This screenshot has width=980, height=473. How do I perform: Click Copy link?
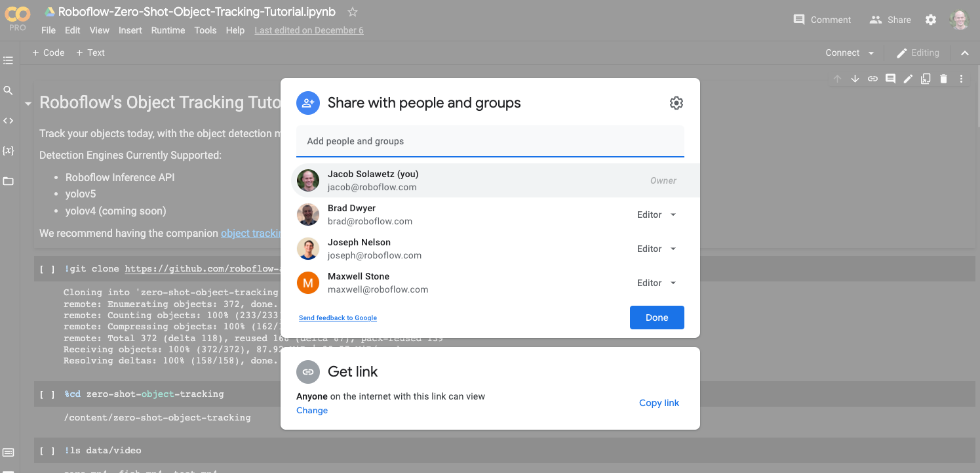pos(659,403)
